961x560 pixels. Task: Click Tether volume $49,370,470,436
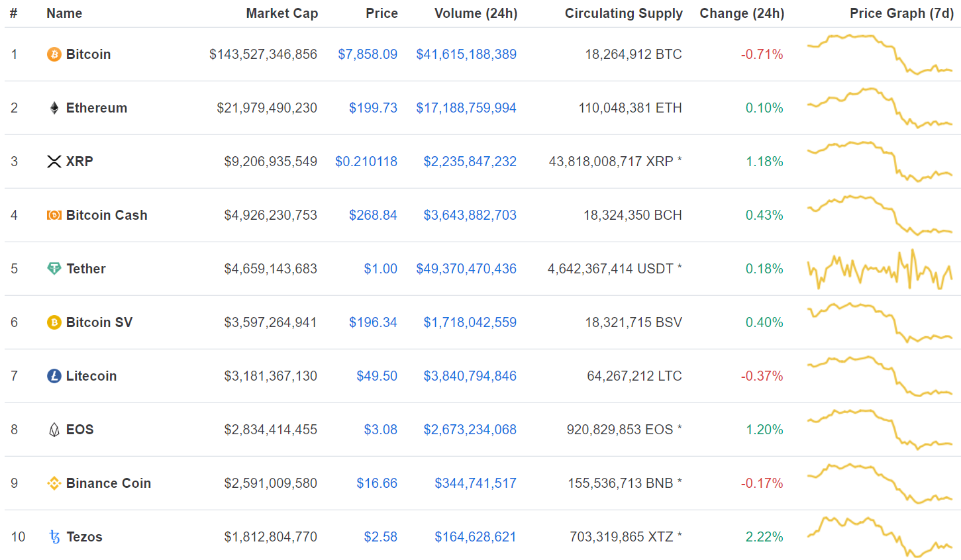[x=466, y=269]
